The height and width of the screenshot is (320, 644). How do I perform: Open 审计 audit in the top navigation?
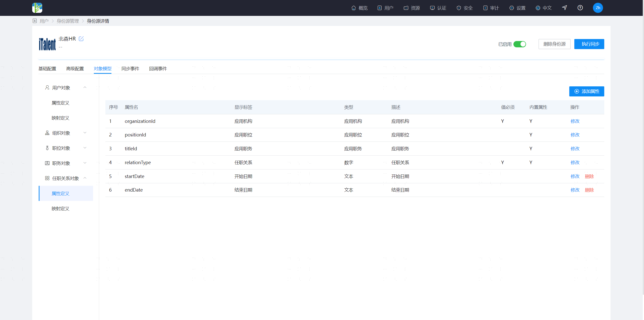(x=491, y=8)
